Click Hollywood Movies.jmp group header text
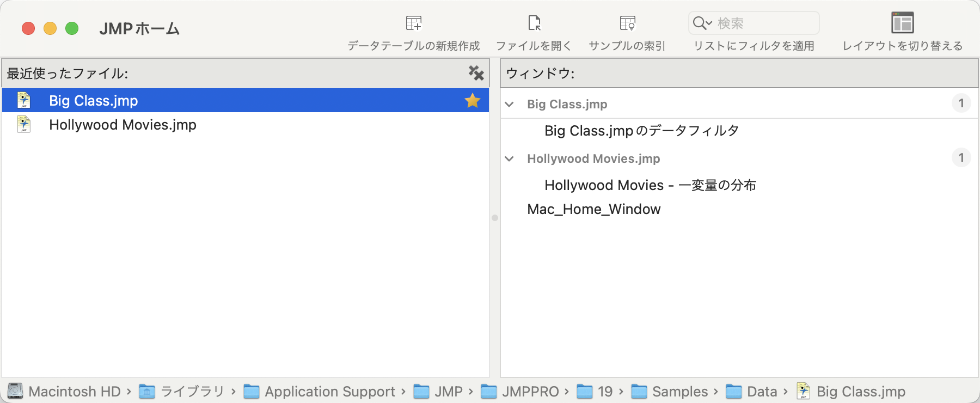Screen dimensions: 980x403 point(593,158)
